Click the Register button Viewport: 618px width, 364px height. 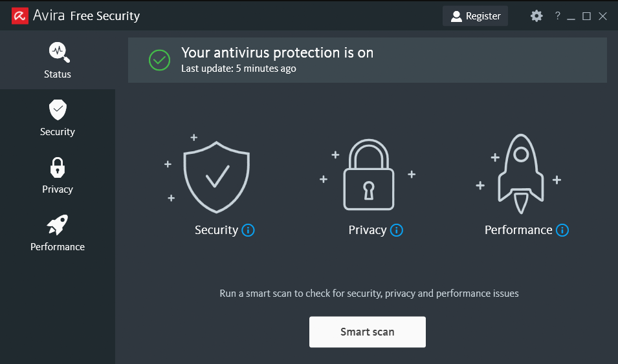(476, 16)
